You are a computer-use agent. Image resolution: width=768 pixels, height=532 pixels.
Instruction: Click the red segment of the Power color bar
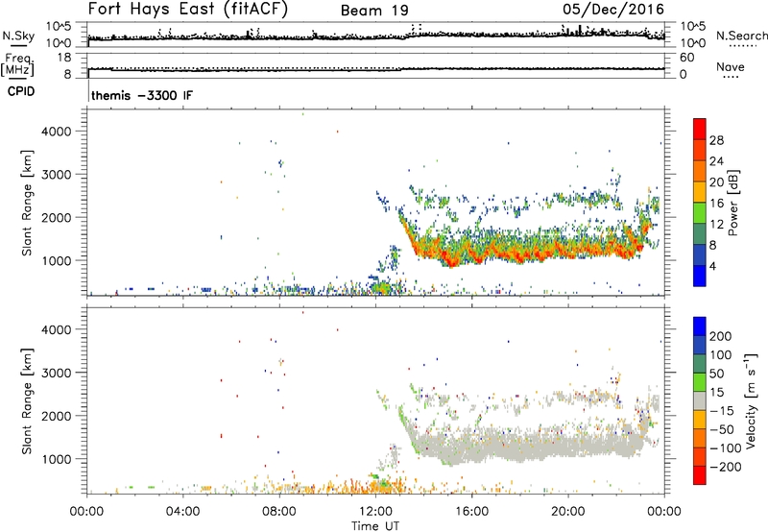[700, 129]
